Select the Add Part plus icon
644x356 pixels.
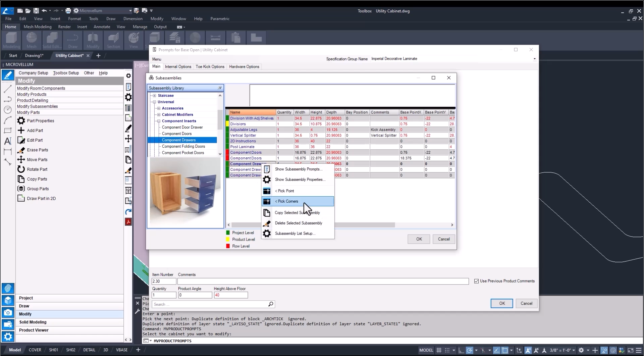[21, 131]
